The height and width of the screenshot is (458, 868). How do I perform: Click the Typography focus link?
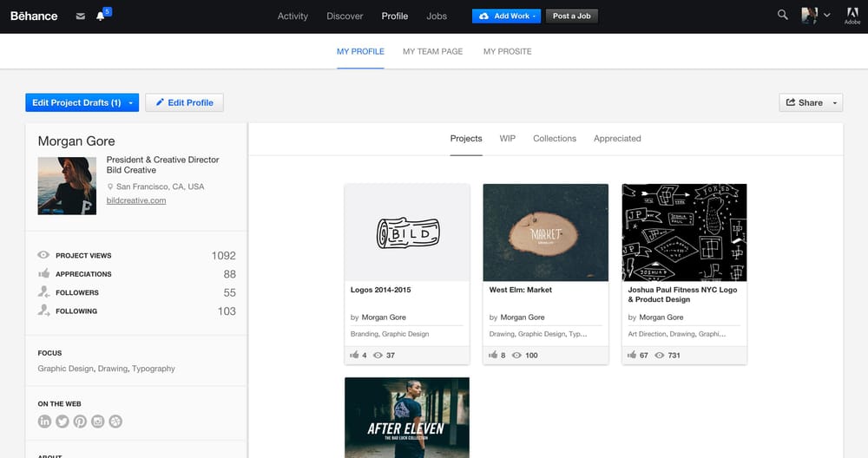tap(154, 369)
